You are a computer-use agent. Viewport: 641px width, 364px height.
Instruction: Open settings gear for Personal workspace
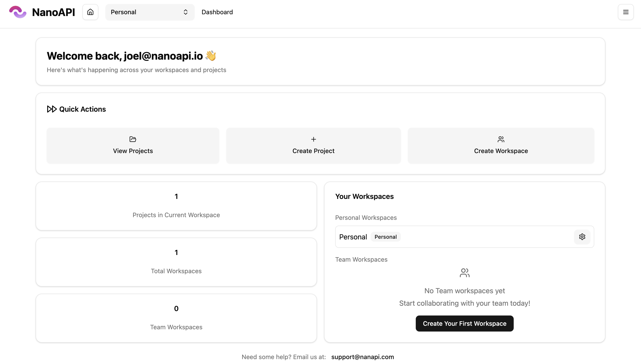[x=582, y=237]
